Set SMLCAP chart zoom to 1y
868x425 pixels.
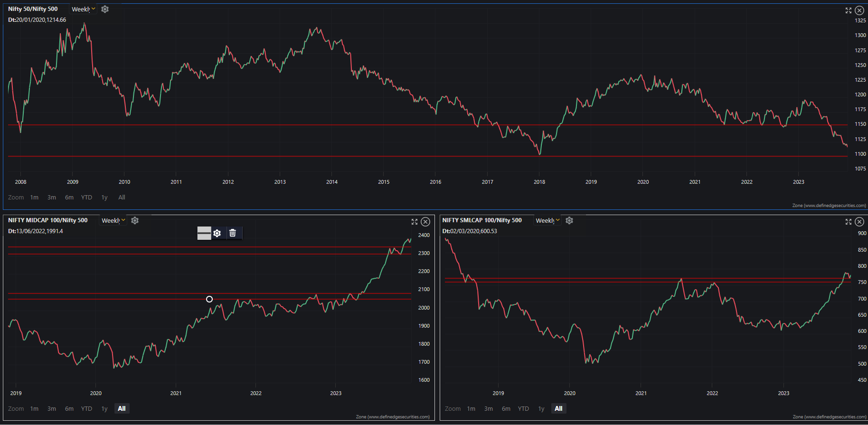[x=541, y=409]
